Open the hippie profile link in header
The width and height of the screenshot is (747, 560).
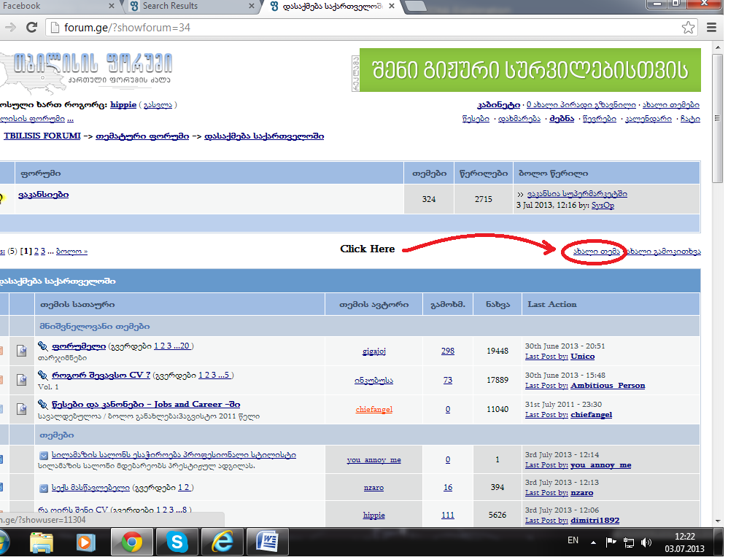123,105
